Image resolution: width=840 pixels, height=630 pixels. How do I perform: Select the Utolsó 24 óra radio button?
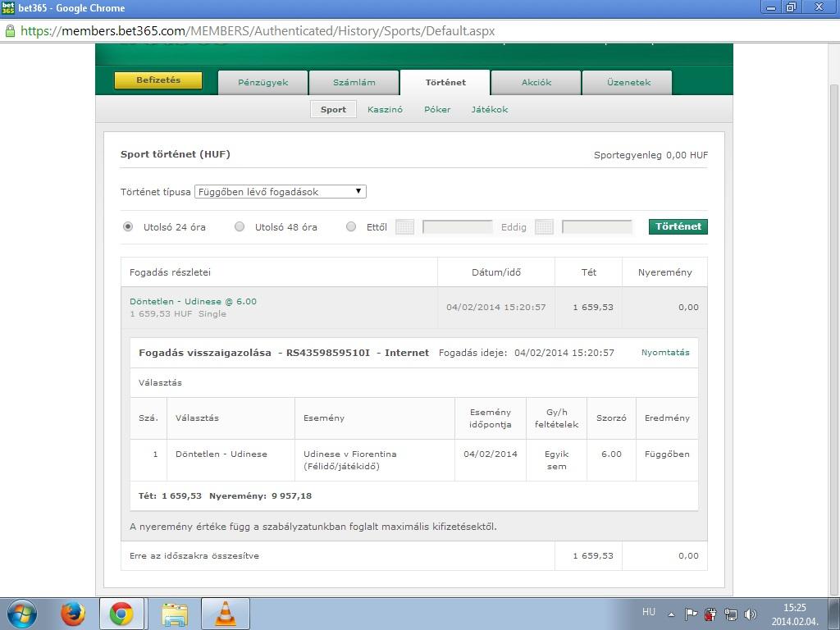(127, 226)
